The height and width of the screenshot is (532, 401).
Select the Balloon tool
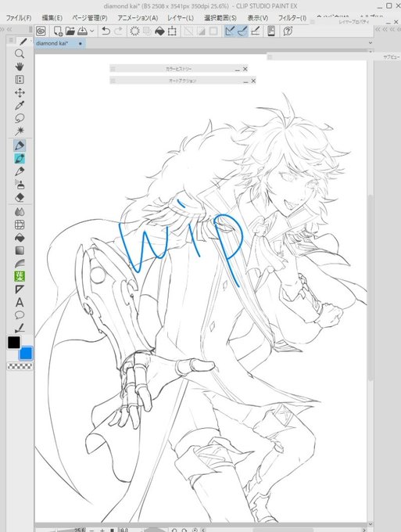pyautogui.click(x=20, y=315)
